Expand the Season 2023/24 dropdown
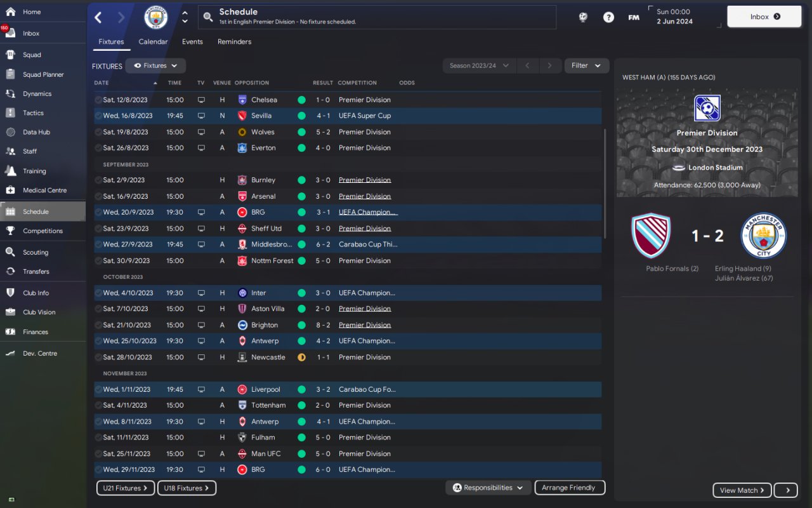This screenshot has width=812, height=508. pyautogui.click(x=478, y=65)
